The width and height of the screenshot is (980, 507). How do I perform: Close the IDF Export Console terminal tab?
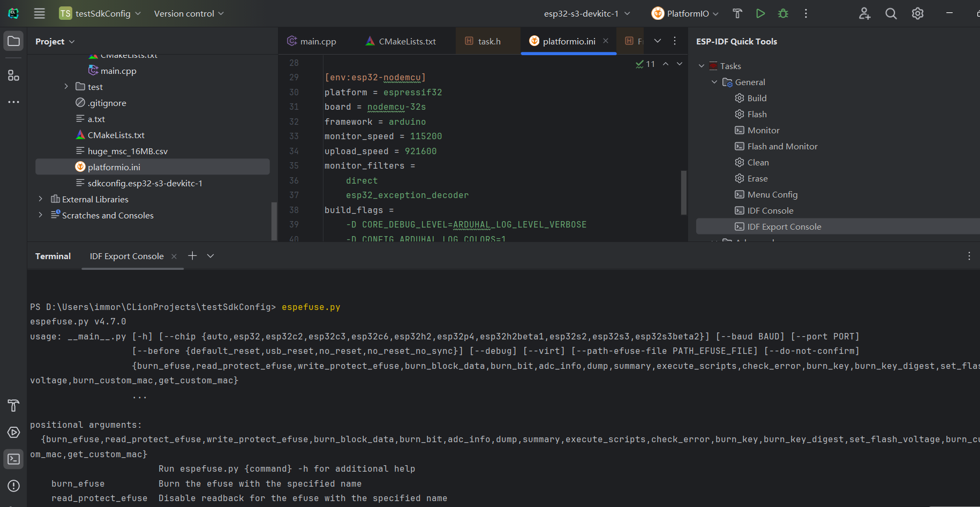[x=174, y=256]
